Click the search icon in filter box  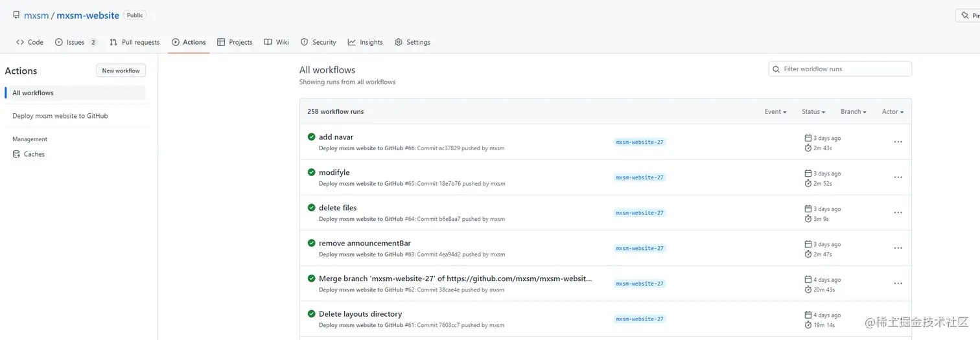[776, 69]
